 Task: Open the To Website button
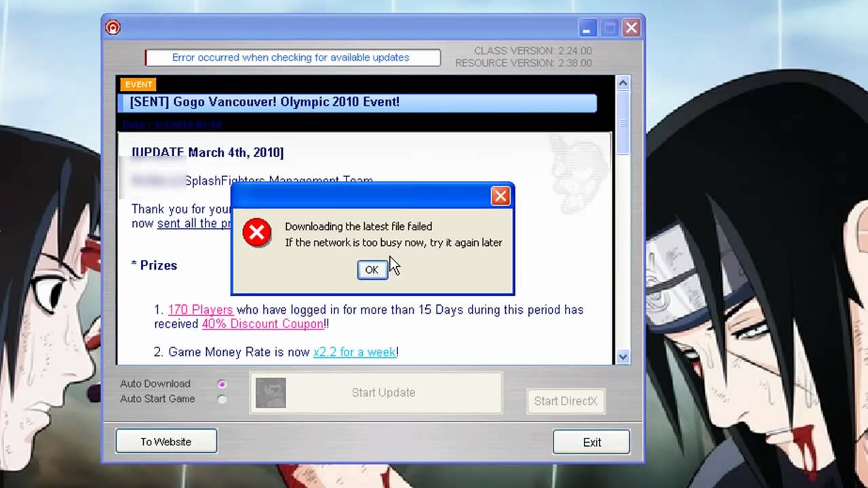pyautogui.click(x=166, y=441)
